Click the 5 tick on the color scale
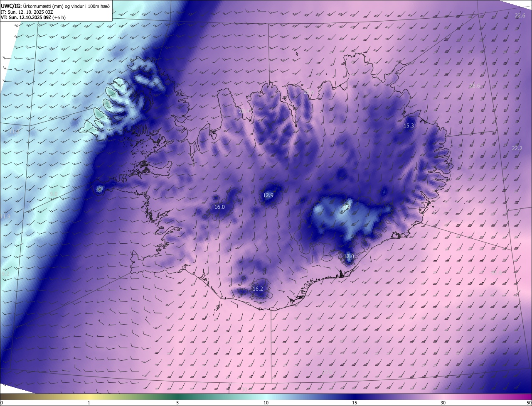The image size is (532, 406). tap(177, 403)
